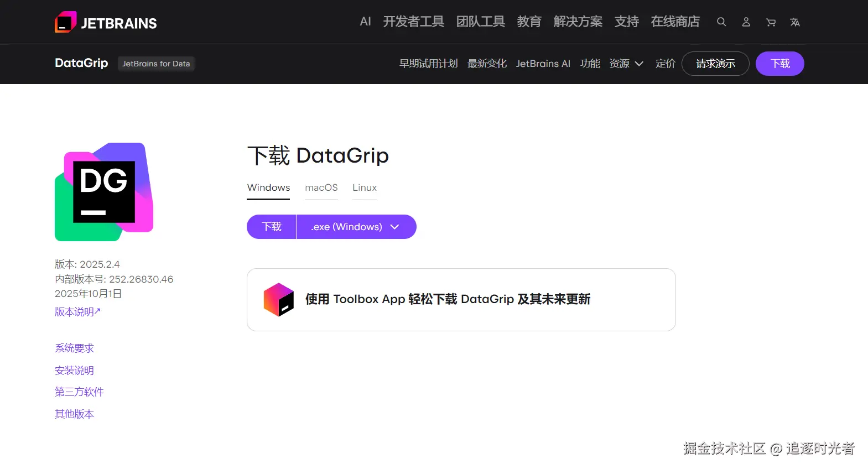The image size is (868, 469).
Task: Select the Windows tab
Action: [x=268, y=188]
